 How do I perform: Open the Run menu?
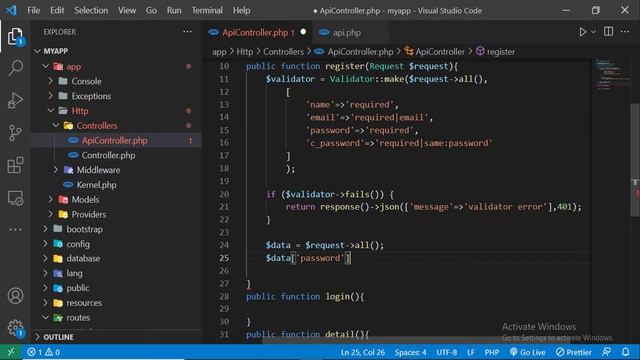[x=174, y=10]
